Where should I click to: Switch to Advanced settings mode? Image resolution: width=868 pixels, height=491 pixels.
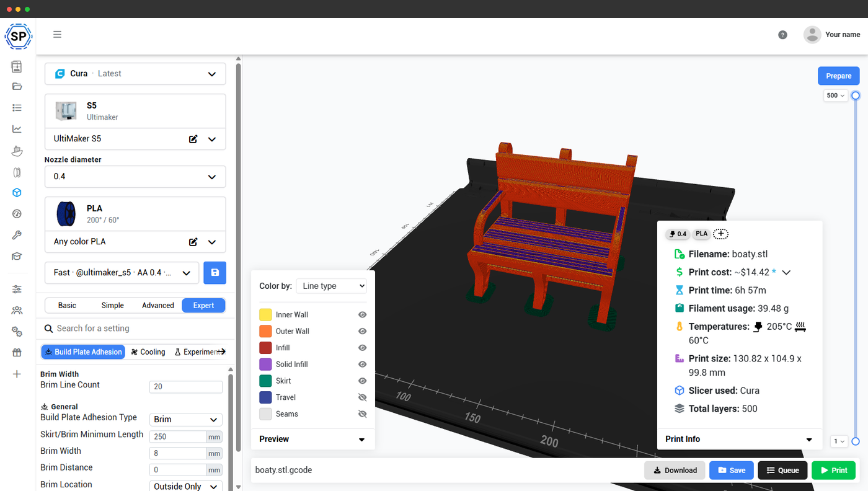pos(158,306)
